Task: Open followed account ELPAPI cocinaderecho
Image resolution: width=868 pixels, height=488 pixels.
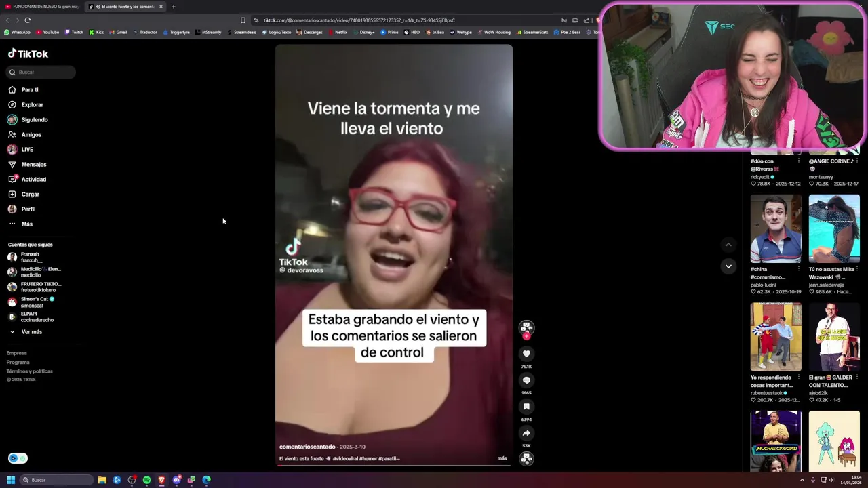Action: pyautogui.click(x=31, y=317)
